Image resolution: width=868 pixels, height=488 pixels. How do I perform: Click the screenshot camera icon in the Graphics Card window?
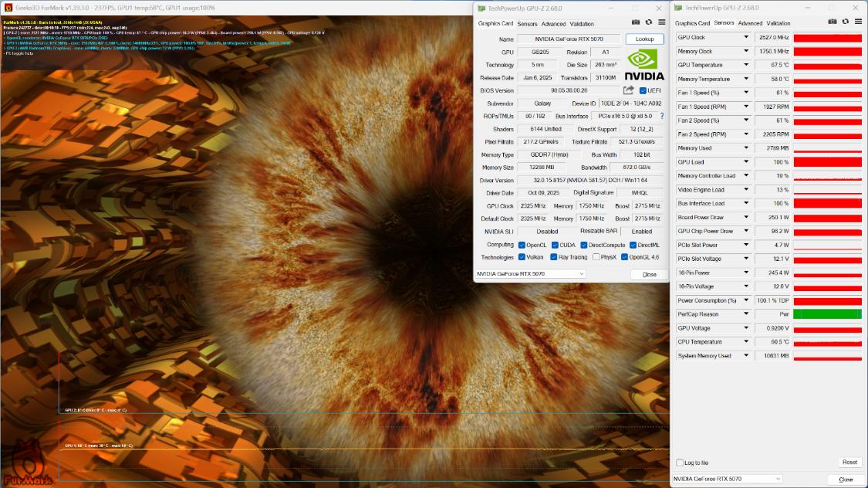(x=635, y=23)
